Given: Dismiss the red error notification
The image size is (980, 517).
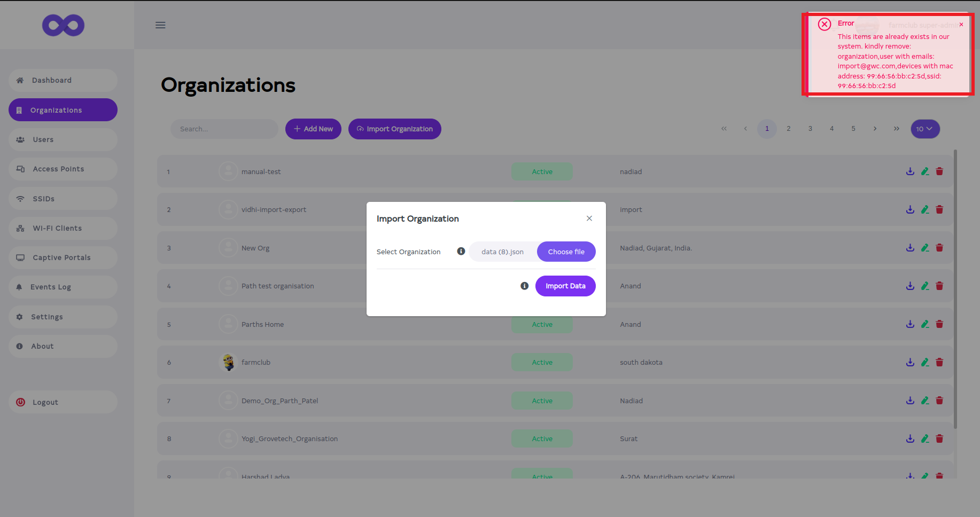Looking at the screenshot, I should pos(961,25).
